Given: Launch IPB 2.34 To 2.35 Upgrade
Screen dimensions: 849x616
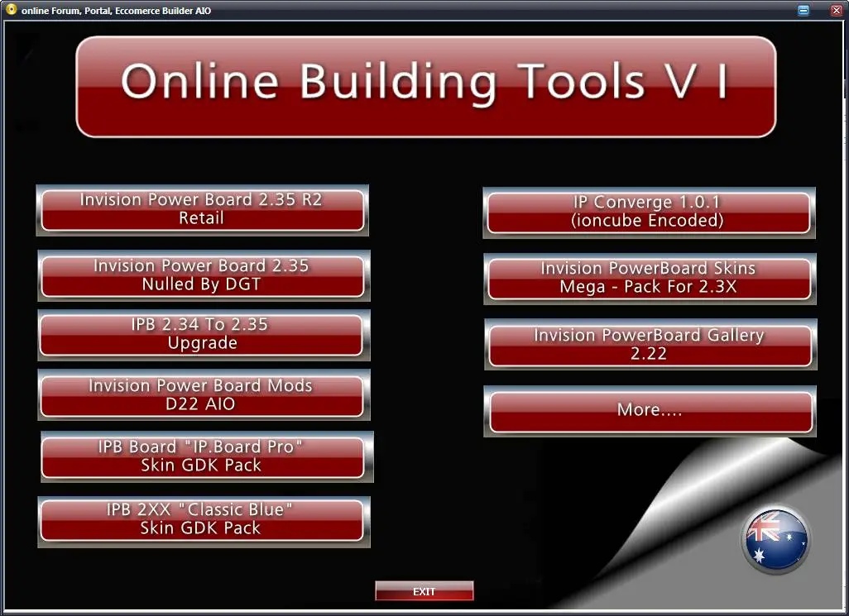Looking at the screenshot, I should tap(204, 336).
